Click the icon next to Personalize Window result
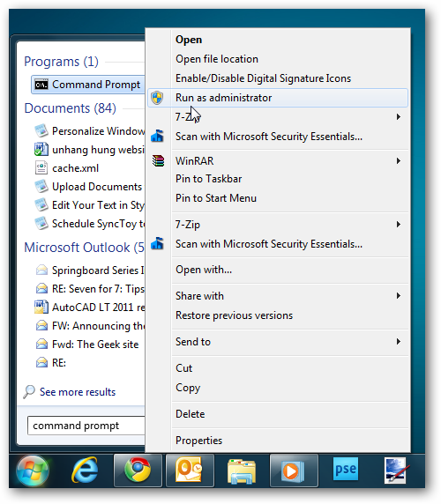The image size is (441, 504). (x=41, y=130)
